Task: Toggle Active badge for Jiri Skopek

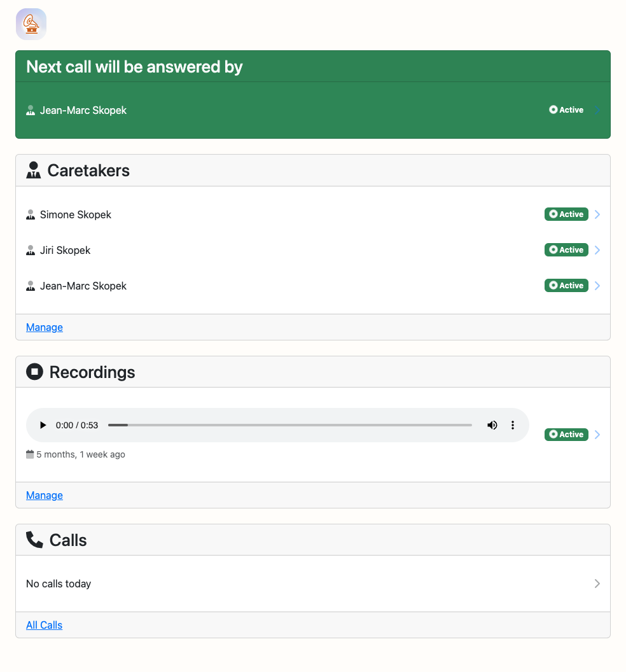Action: [x=566, y=250]
